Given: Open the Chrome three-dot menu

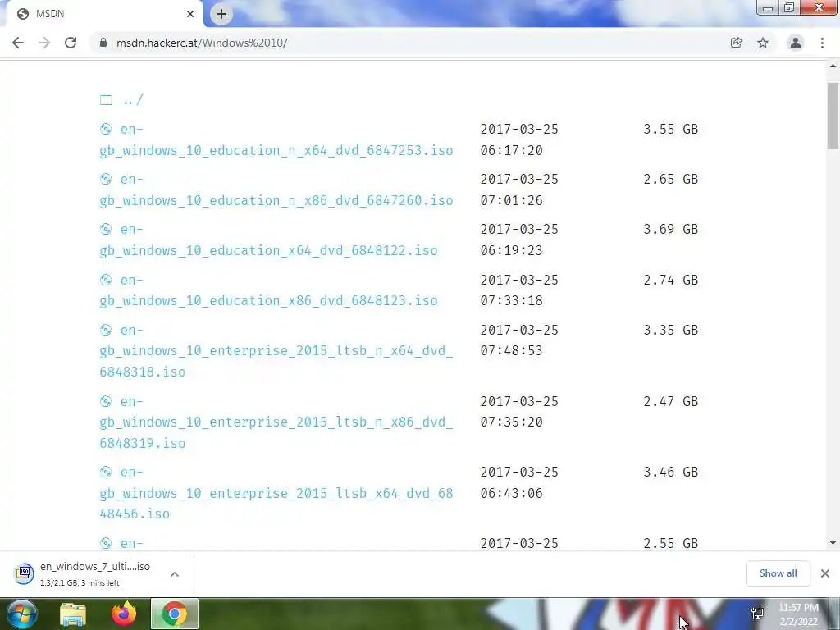Looking at the screenshot, I should [x=822, y=43].
